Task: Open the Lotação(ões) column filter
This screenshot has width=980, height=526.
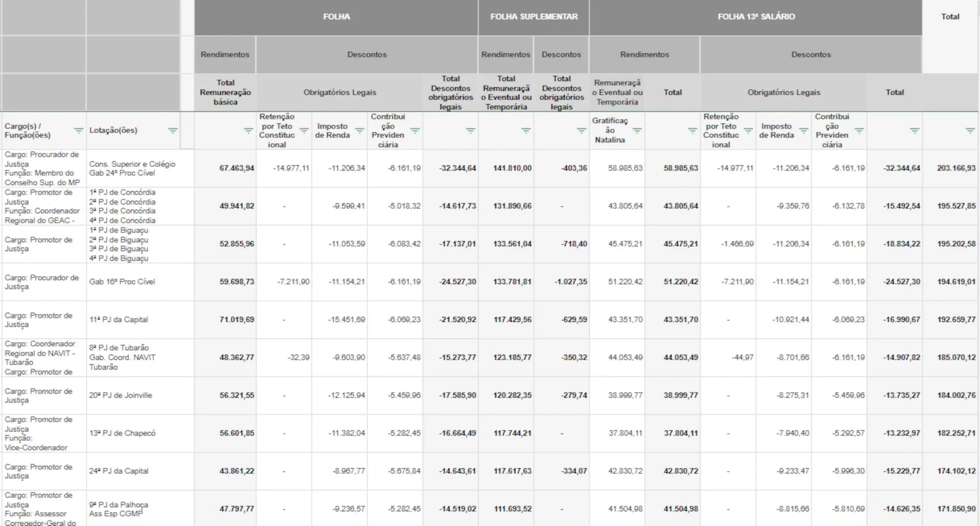Action: [173, 131]
